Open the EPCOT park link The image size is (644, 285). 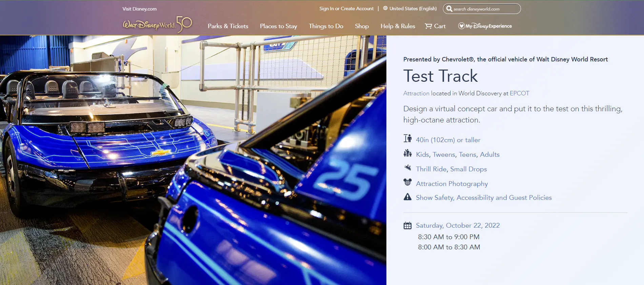tap(519, 93)
